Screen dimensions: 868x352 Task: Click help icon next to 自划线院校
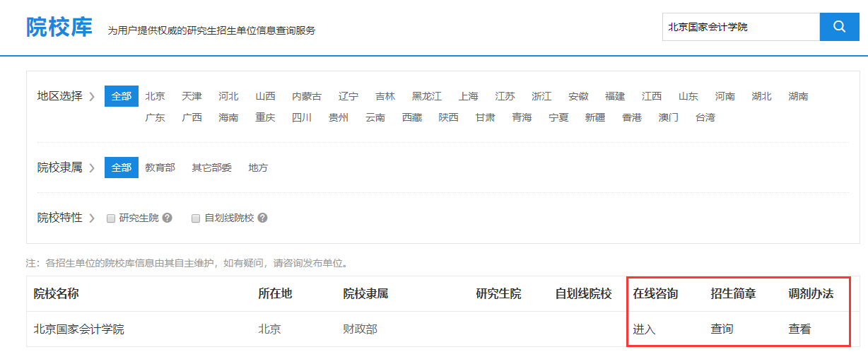tap(262, 218)
